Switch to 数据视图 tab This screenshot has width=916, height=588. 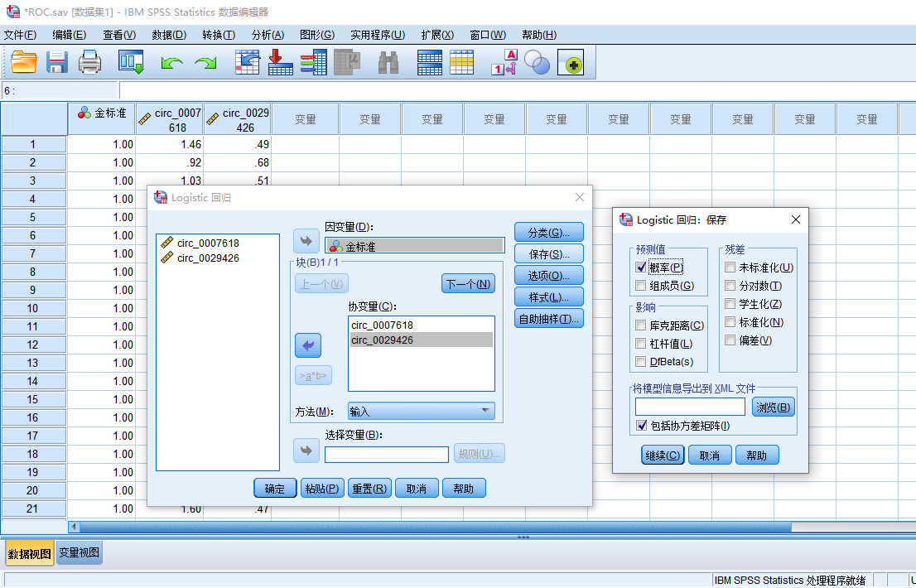[30, 553]
